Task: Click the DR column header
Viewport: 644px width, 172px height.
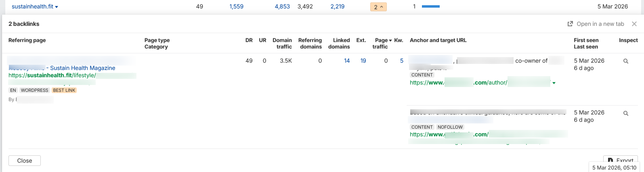Action: [x=249, y=40]
